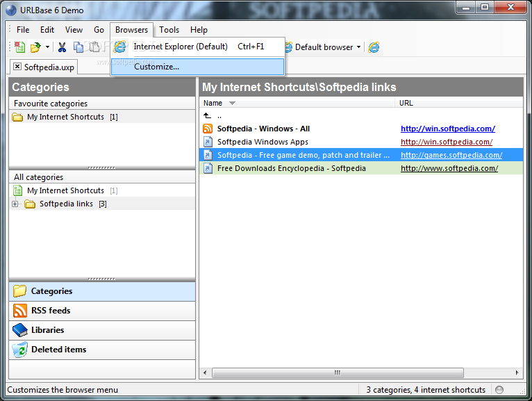Viewport: 532px width, 401px height.
Task: Select Free Downloads Encyclopedia - Softpedia row
Action: pos(361,168)
